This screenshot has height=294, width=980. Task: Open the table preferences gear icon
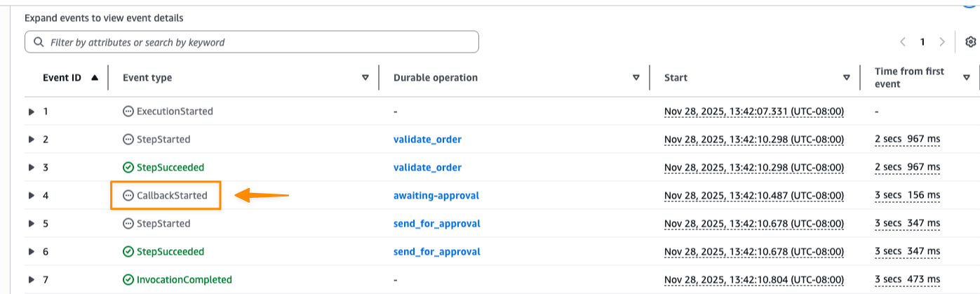pyautogui.click(x=971, y=42)
